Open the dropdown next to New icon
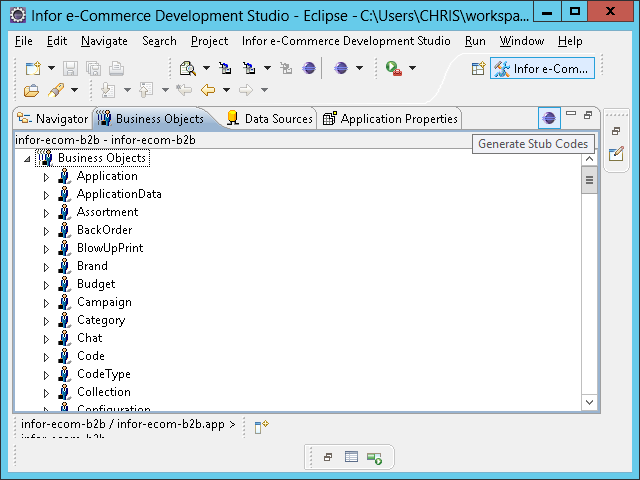The height and width of the screenshot is (480, 640). [51, 68]
